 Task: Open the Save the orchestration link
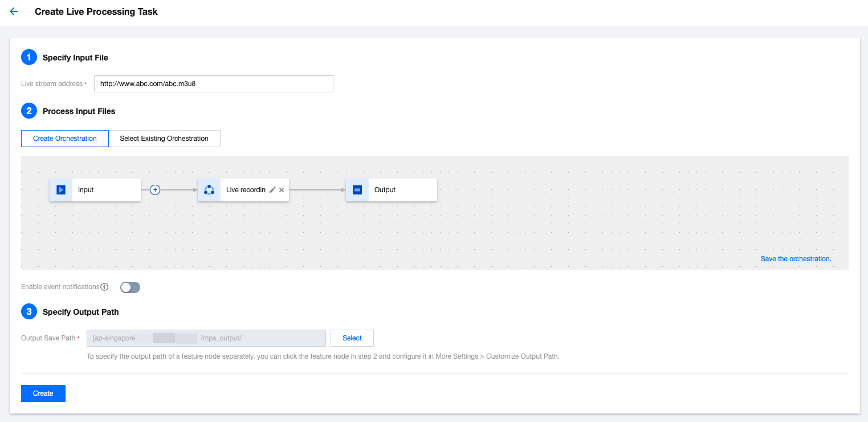click(796, 259)
